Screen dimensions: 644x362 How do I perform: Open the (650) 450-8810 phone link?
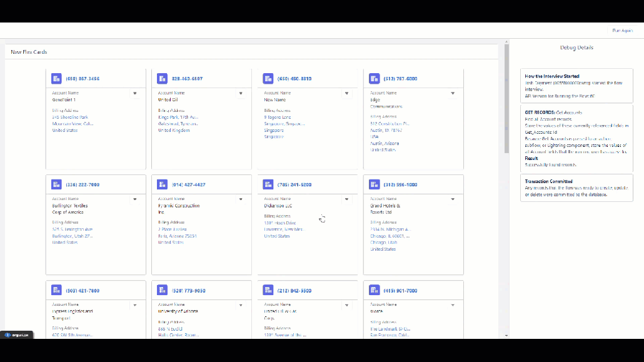click(294, 79)
